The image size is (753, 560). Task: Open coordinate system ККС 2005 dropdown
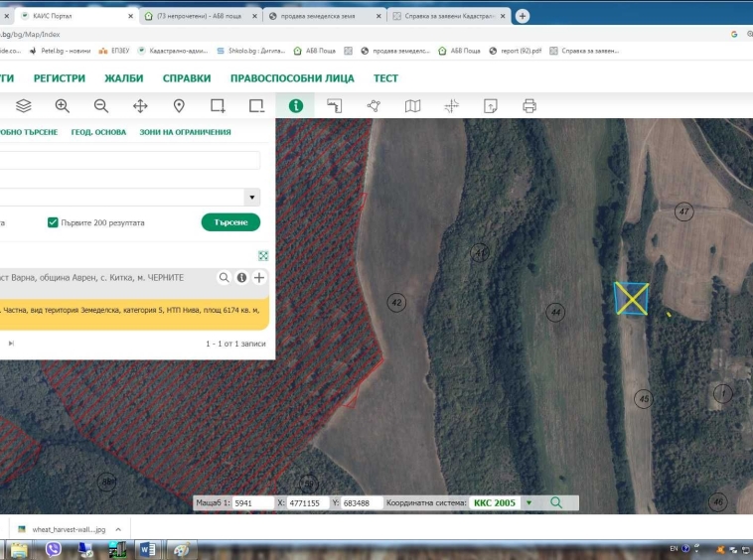click(x=527, y=503)
